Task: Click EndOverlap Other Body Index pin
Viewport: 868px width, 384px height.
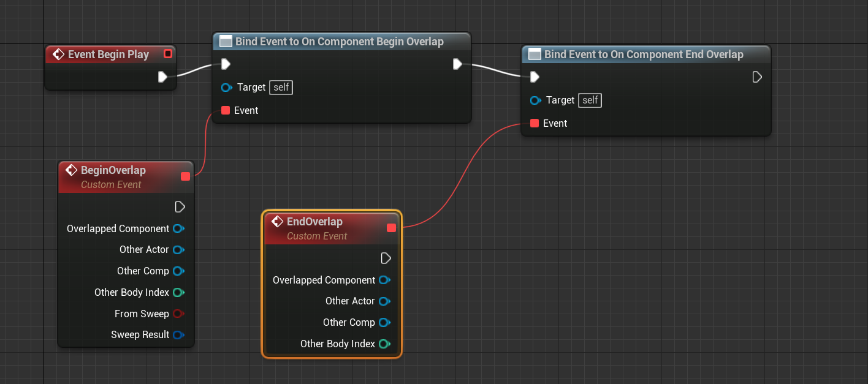Action: [384, 344]
